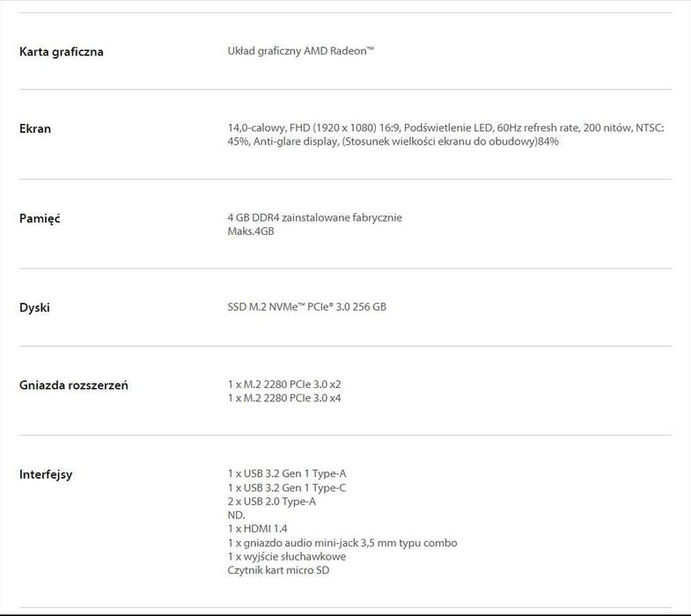
Task: Click the 'Dyski' row label
Action: (34, 308)
